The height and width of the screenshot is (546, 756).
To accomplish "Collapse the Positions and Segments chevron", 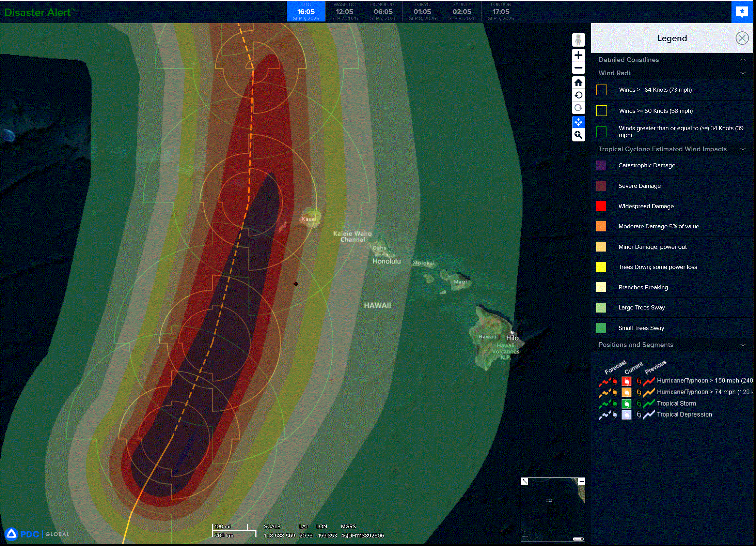I will (743, 345).
